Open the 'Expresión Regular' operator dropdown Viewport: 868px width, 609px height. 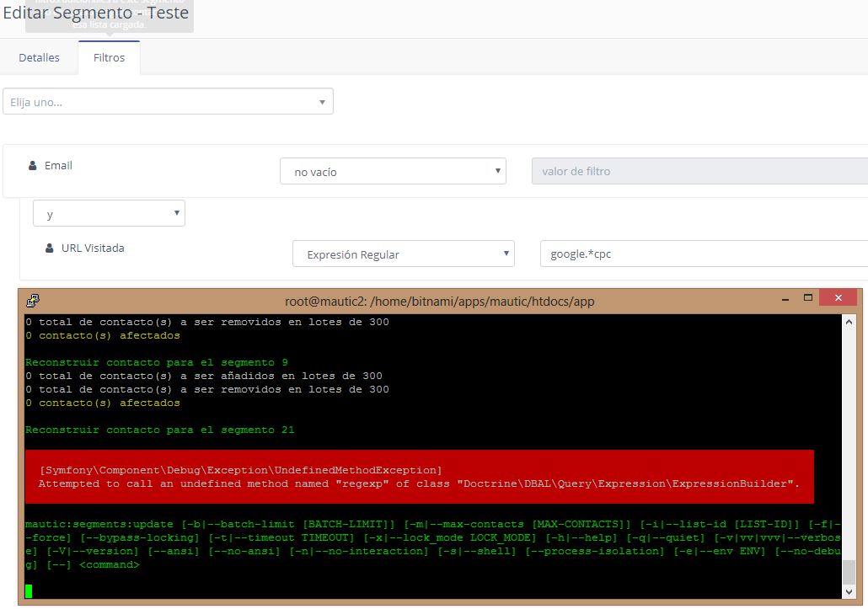[404, 253]
